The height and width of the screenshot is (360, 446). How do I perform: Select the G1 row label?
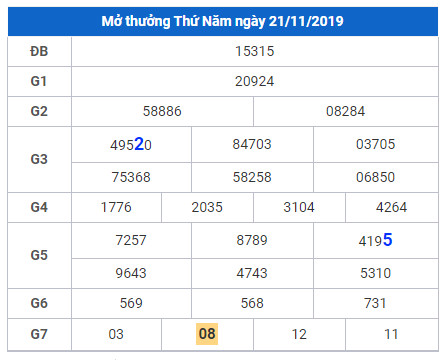[x=39, y=81]
